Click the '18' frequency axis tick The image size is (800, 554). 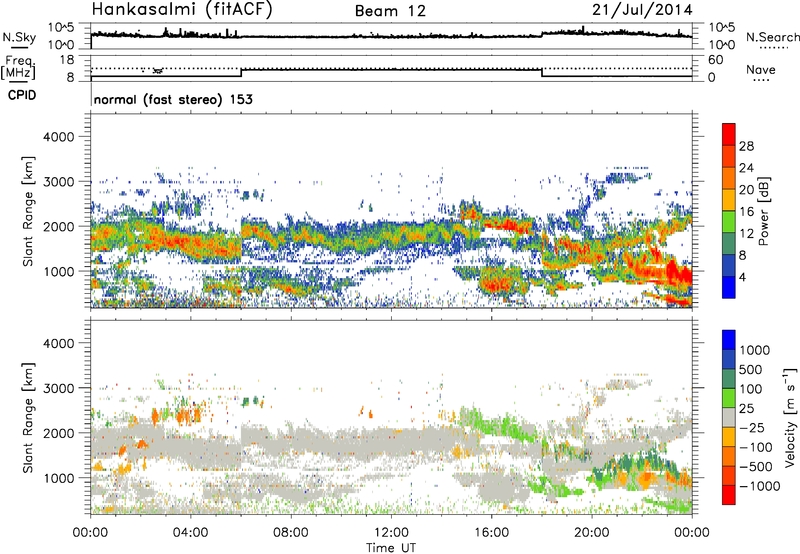(x=67, y=60)
